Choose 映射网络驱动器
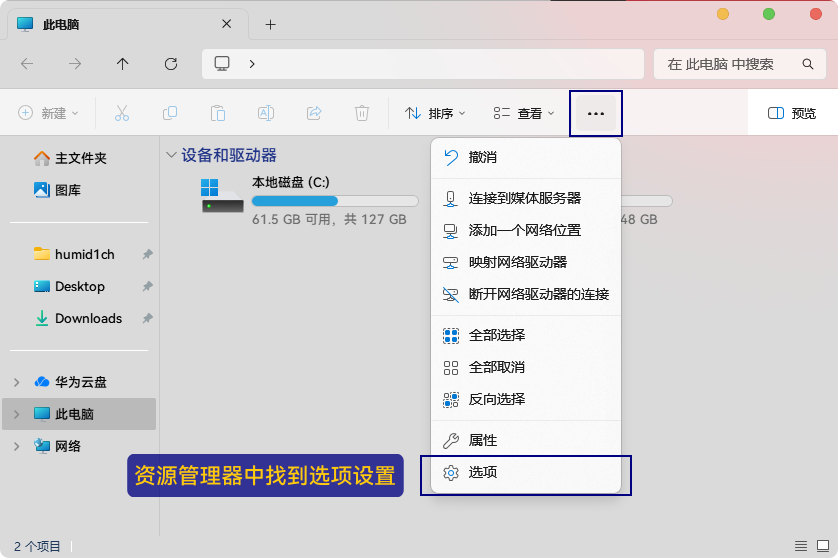The height and width of the screenshot is (558, 838). click(x=526, y=262)
